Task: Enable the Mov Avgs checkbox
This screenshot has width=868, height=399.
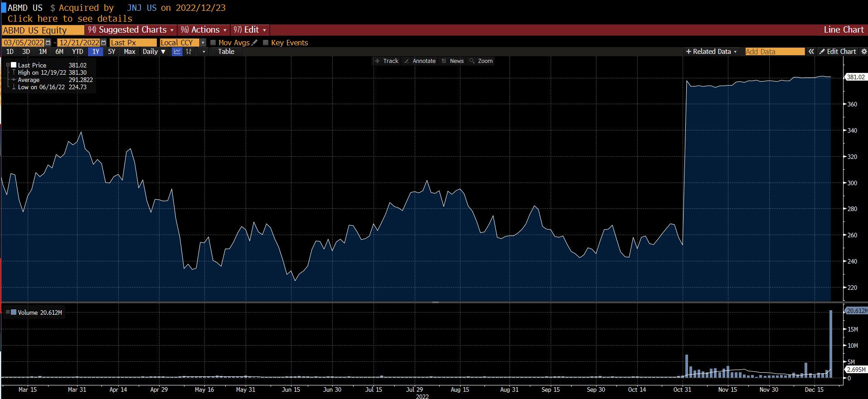Action: pos(213,43)
